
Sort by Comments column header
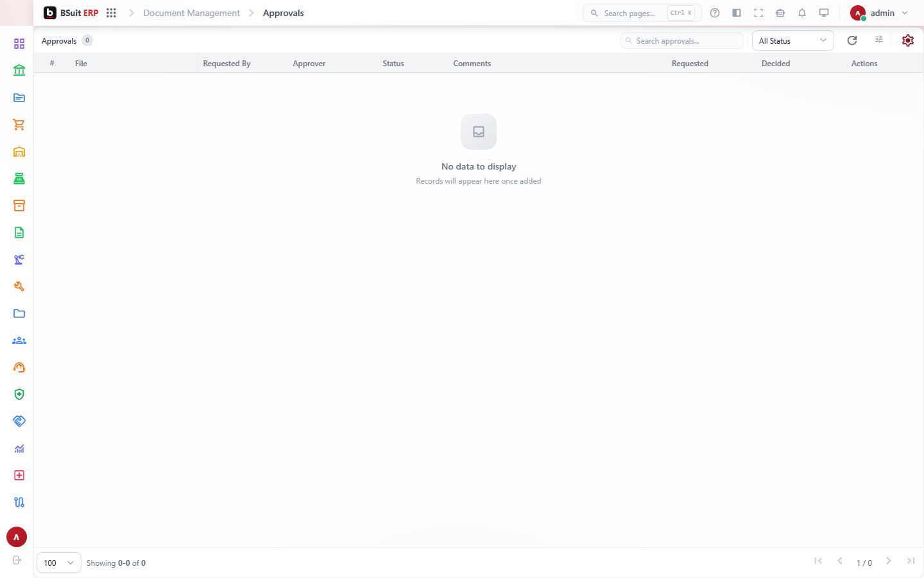472,64
